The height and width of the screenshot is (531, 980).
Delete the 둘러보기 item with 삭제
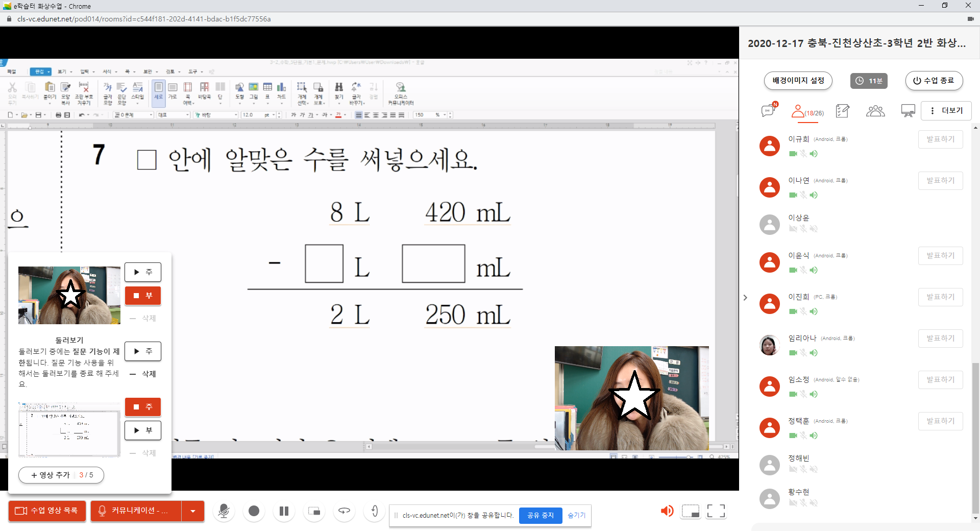click(x=143, y=374)
